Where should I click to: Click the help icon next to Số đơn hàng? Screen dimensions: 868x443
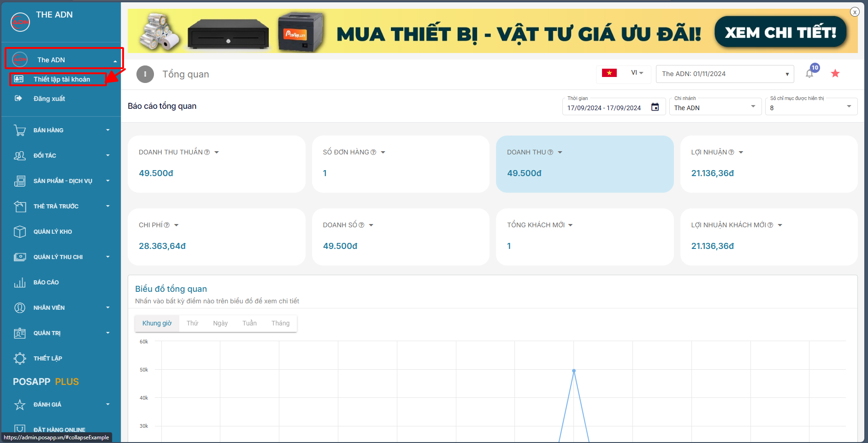pyautogui.click(x=373, y=153)
